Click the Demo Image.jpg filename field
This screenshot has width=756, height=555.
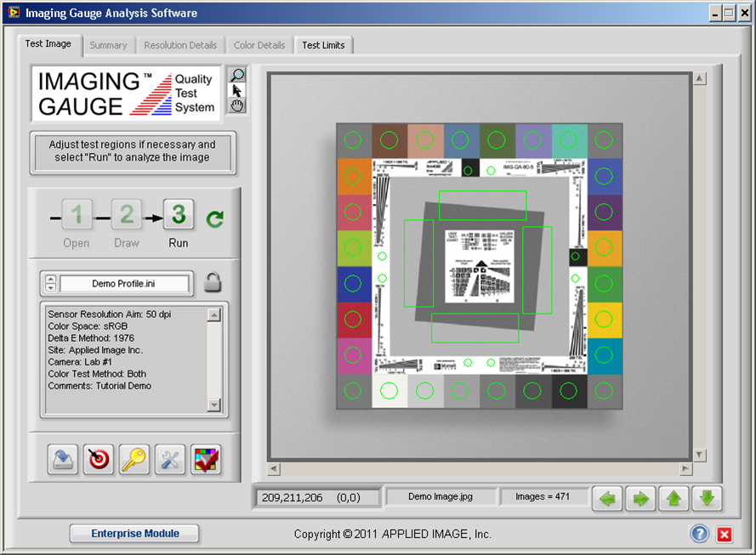[441, 496]
